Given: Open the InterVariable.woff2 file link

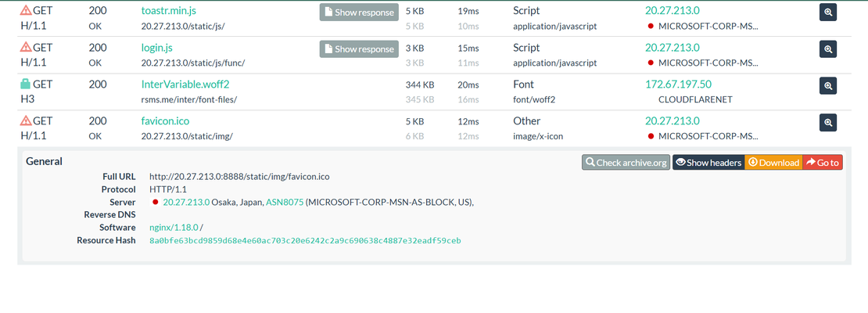Looking at the screenshot, I should [x=185, y=85].
